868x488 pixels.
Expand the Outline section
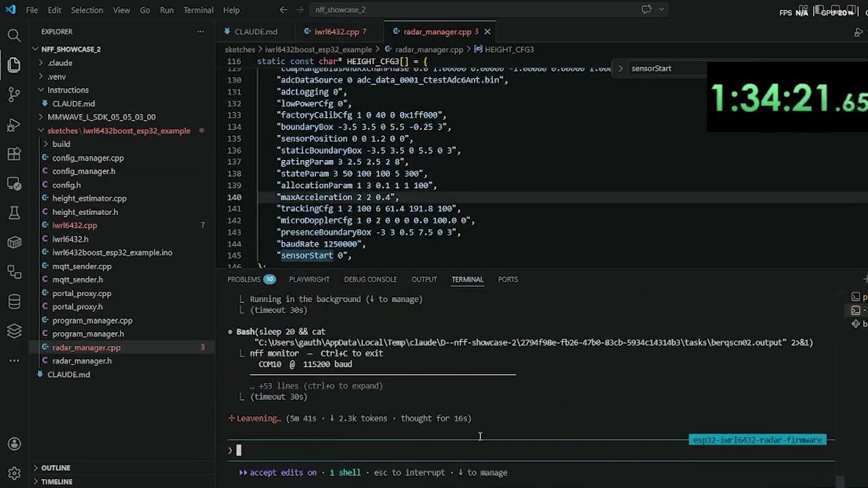pyautogui.click(x=56, y=468)
